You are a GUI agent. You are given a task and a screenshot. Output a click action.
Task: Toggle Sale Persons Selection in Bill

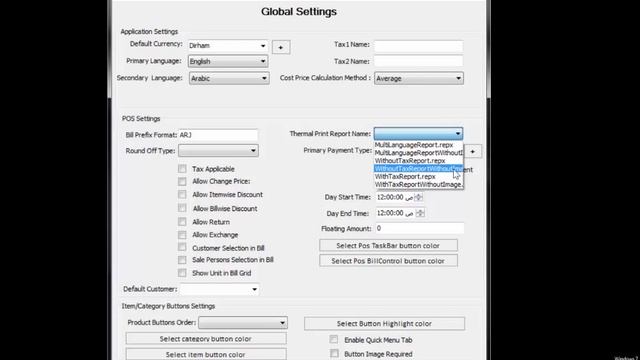(182, 260)
